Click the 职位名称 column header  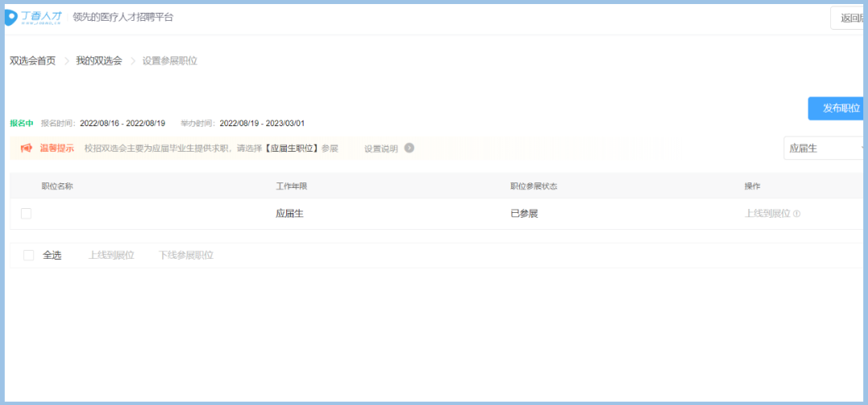[57, 186]
